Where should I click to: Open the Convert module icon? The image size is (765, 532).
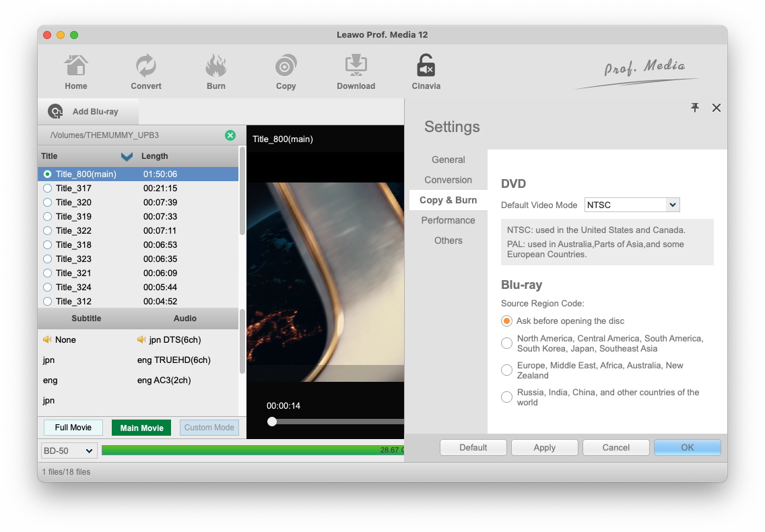[x=145, y=67]
